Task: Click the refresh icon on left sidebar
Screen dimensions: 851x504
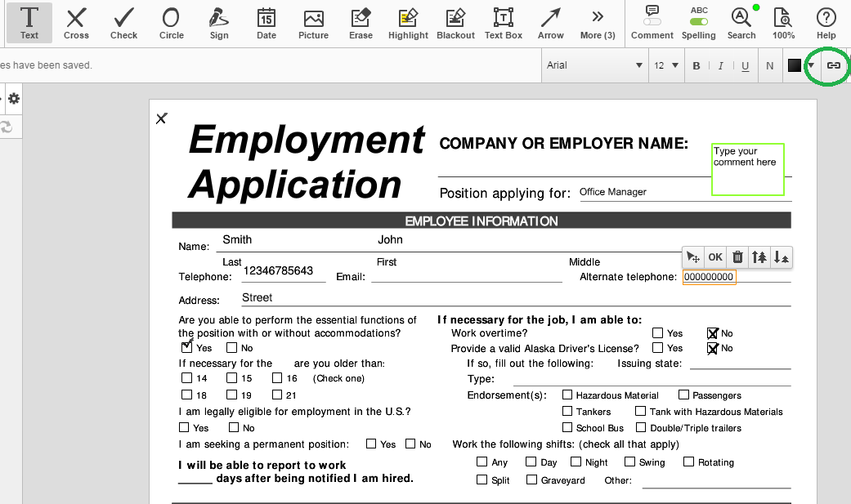Action: point(7,127)
